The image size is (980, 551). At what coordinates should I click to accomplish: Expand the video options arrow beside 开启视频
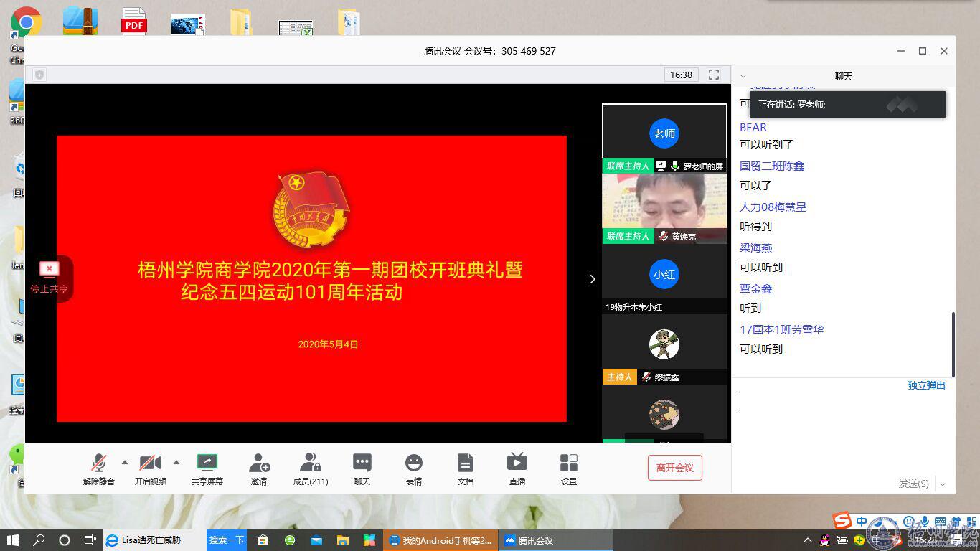click(176, 462)
